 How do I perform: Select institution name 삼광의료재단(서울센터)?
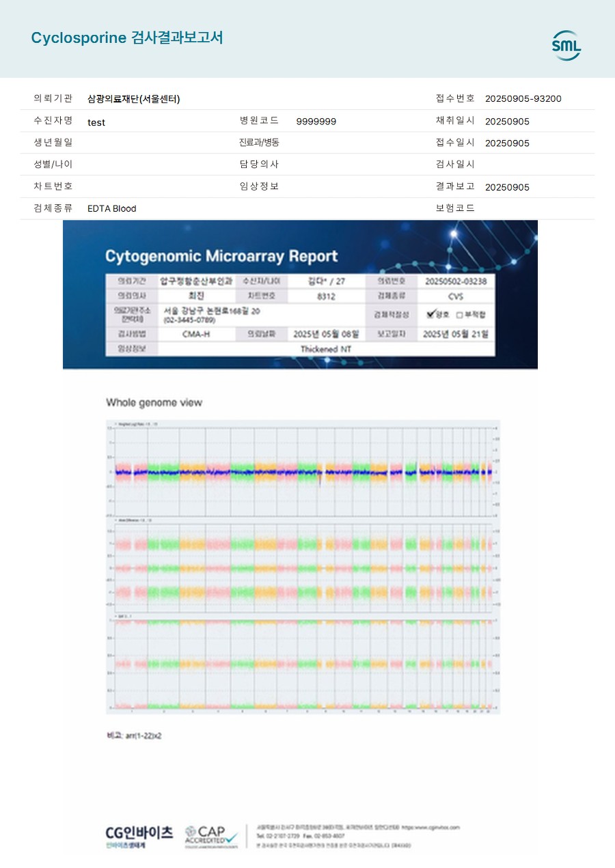click(x=134, y=99)
